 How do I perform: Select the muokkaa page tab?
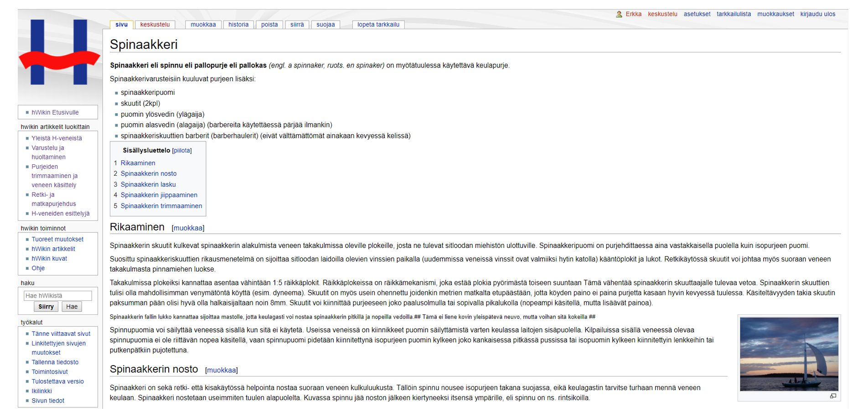coord(203,24)
